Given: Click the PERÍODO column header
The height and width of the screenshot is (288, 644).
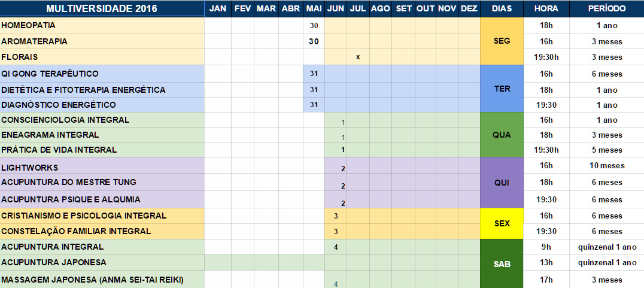Looking at the screenshot, I should [x=607, y=8].
